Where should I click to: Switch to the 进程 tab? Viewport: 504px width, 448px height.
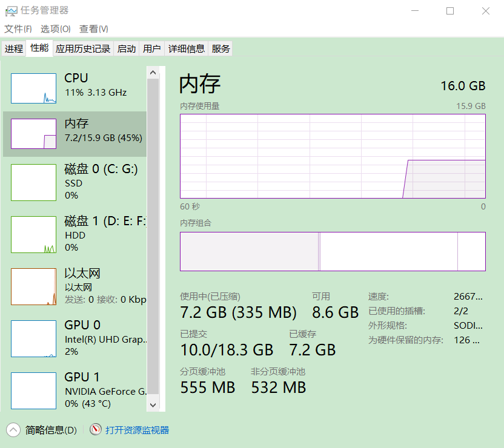click(x=14, y=49)
